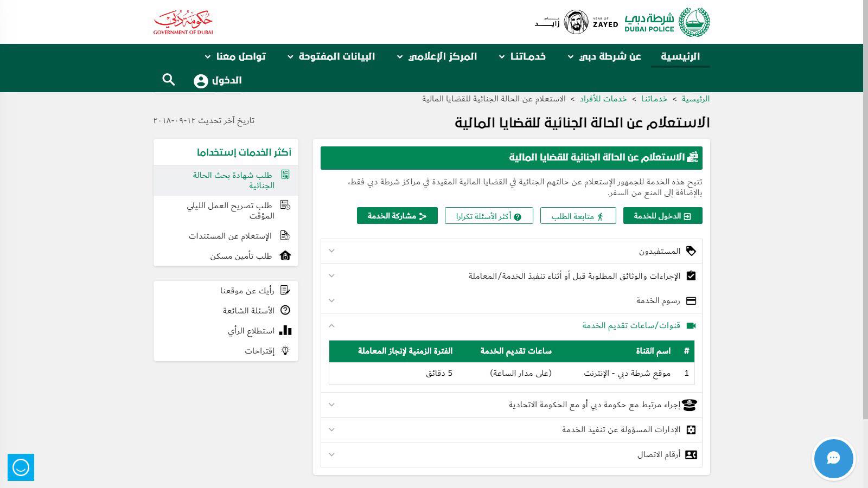Open طلب شهادة بحث الحالة الجنائية link

click(233, 180)
